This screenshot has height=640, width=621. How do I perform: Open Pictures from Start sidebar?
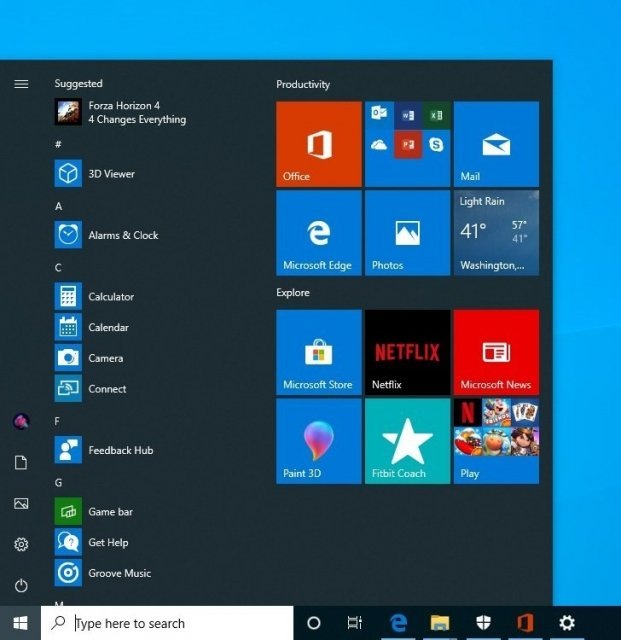click(x=21, y=503)
